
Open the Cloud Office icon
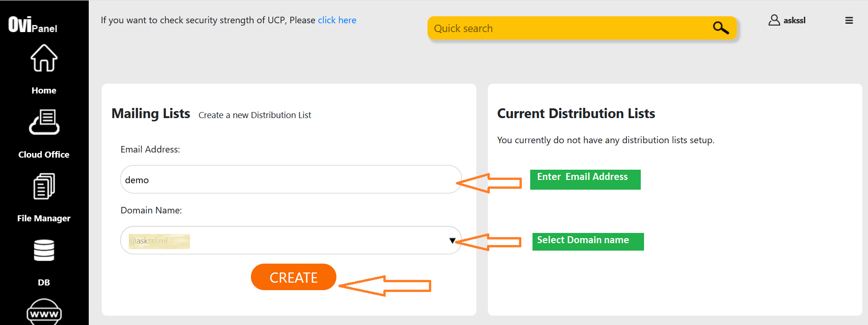point(44,122)
